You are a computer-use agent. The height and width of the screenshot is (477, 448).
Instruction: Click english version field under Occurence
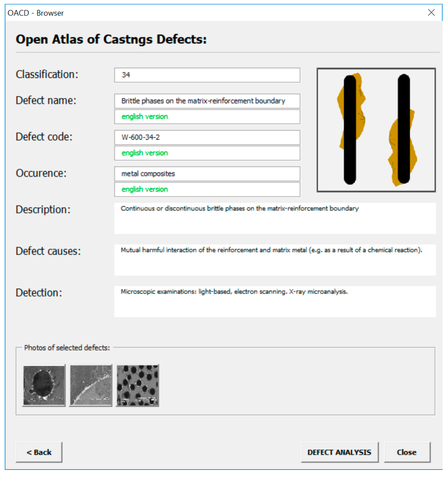click(207, 189)
